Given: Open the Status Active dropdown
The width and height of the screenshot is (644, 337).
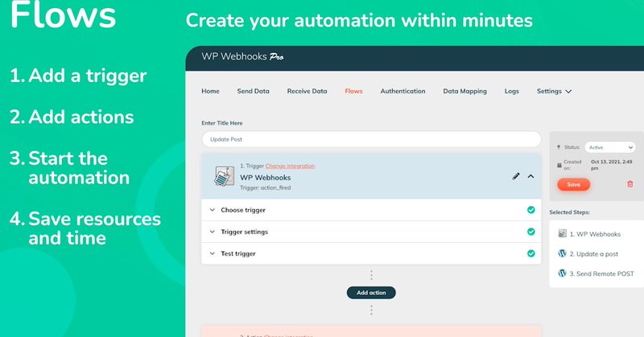Looking at the screenshot, I should tap(610, 147).
